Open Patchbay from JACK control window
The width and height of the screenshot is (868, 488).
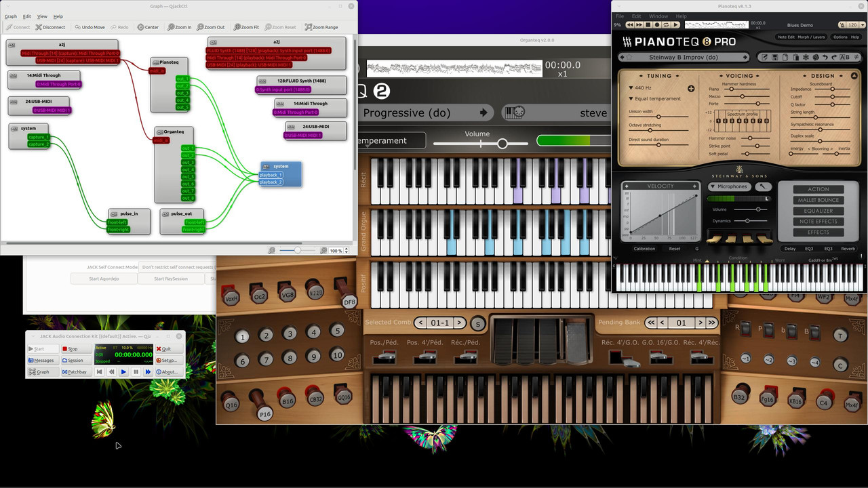click(77, 372)
